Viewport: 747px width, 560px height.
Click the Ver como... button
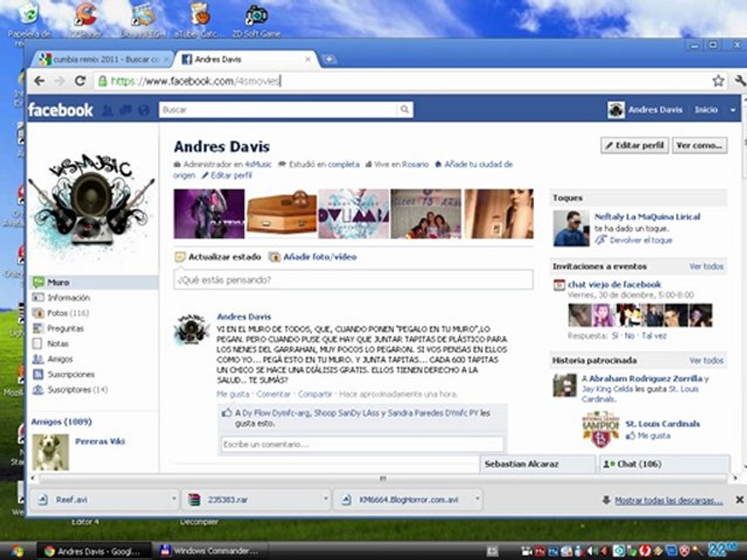click(x=700, y=145)
